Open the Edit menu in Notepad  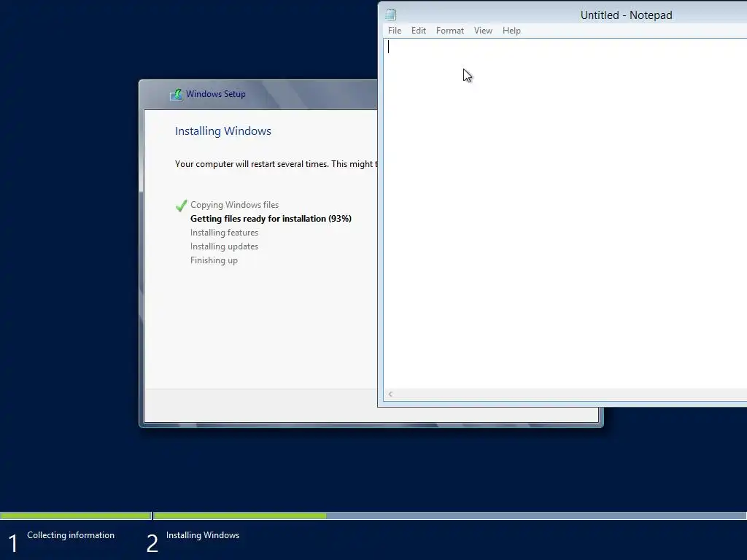pyautogui.click(x=418, y=31)
